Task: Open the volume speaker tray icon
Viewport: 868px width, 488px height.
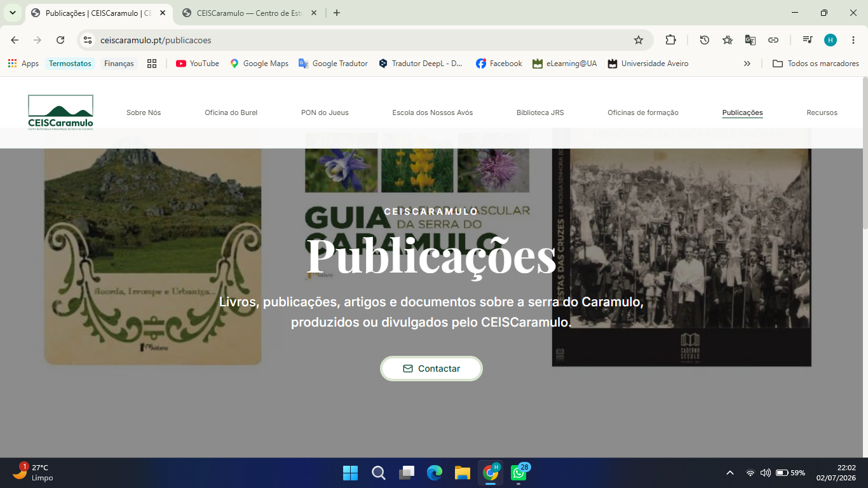Action: tap(765, 473)
